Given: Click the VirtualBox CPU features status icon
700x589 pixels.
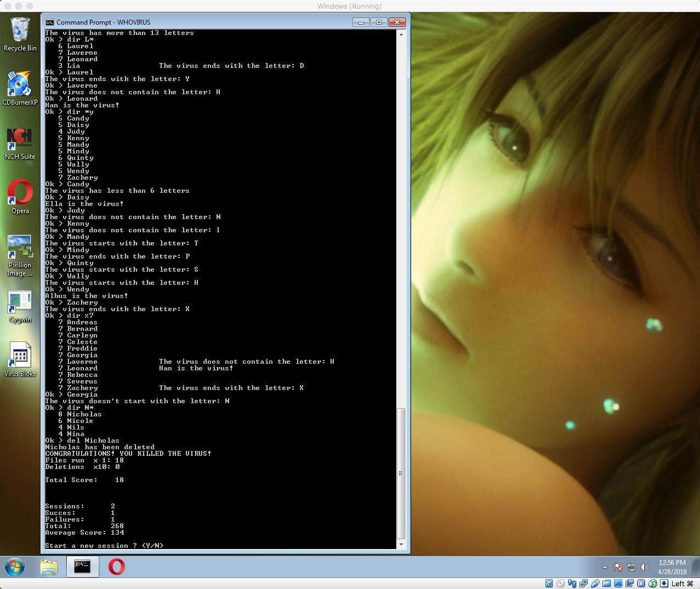Looking at the screenshot, I should click(x=641, y=584).
